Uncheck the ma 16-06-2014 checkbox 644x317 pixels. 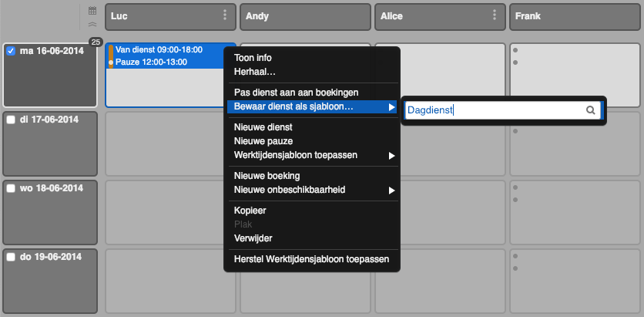click(x=11, y=51)
